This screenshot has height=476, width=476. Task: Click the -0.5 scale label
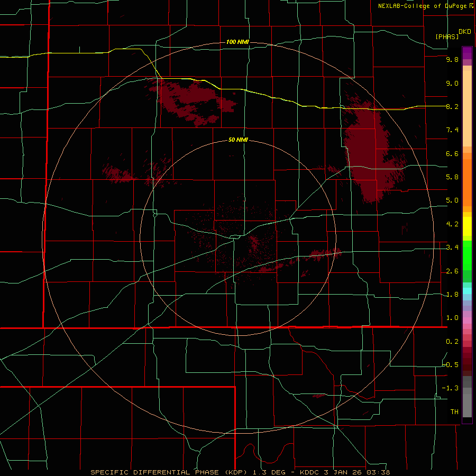pos(451,364)
